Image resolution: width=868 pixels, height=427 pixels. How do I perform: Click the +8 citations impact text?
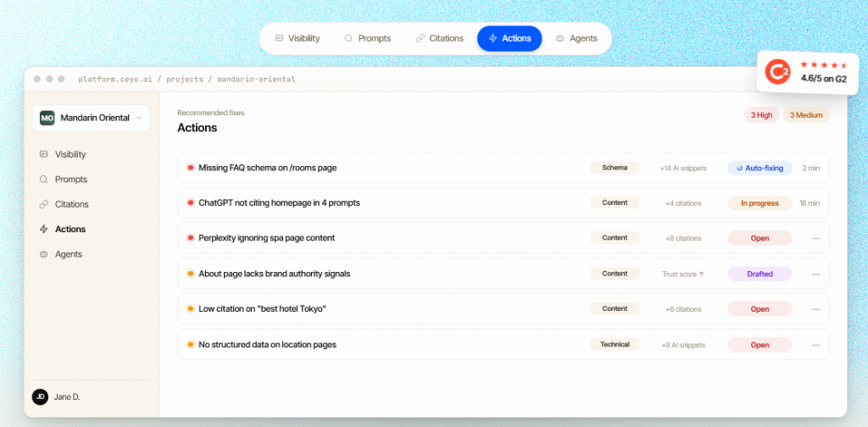tap(683, 238)
